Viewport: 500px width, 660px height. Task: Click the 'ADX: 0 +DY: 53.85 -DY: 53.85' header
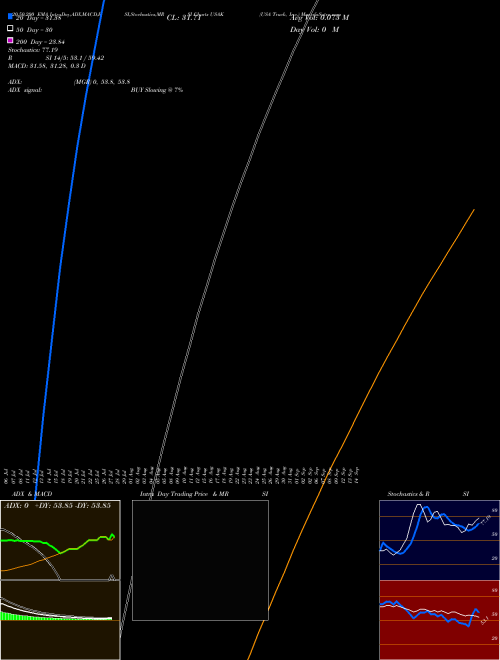point(57,505)
